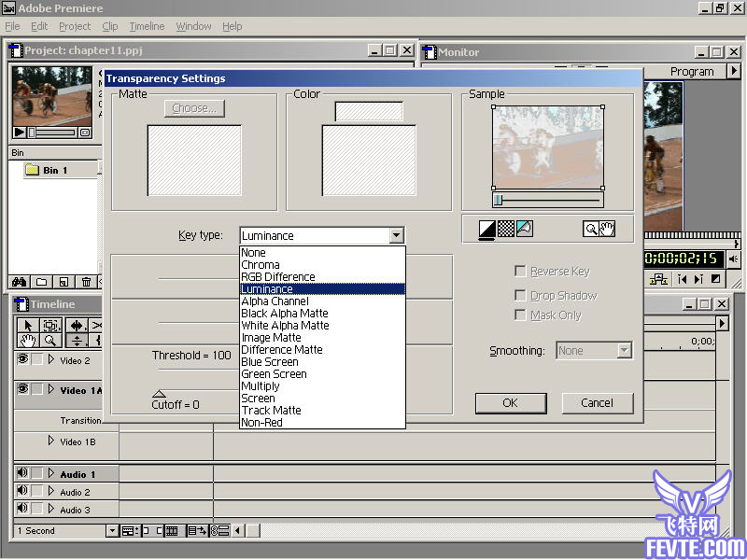Select the Zoom tool in Timeline toolbar

pyautogui.click(x=50, y=341)
